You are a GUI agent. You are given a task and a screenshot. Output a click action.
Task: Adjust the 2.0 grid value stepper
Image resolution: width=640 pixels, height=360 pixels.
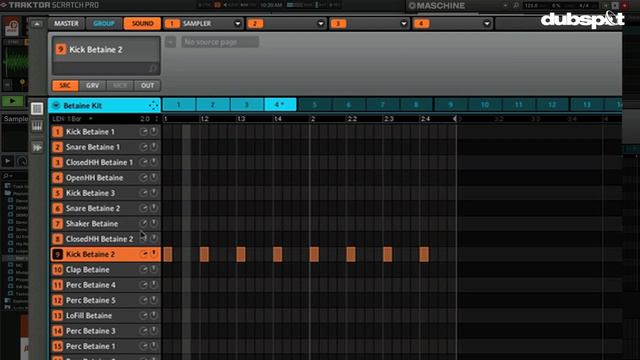coord(157,119)
